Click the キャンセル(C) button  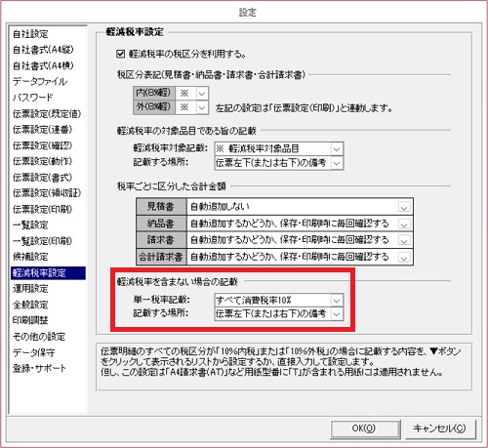click(x=440, y=428)
